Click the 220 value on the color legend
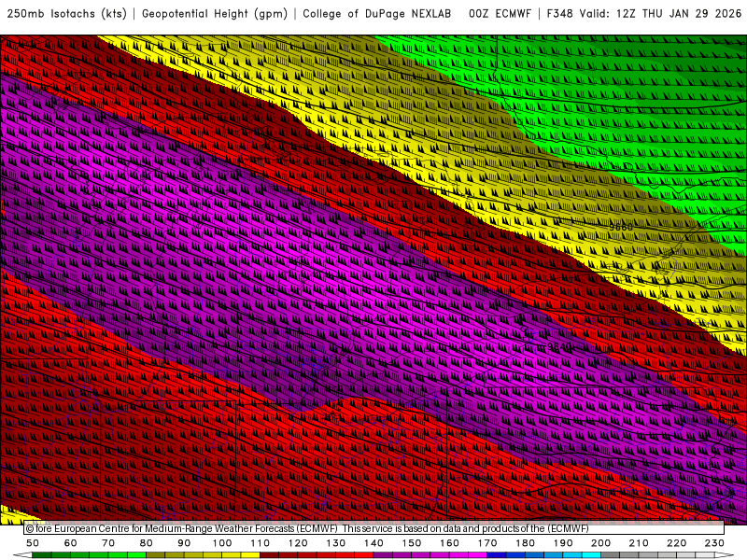Image resolution: width=747 pixels, height=560 pixels. [x=676, y=543]
